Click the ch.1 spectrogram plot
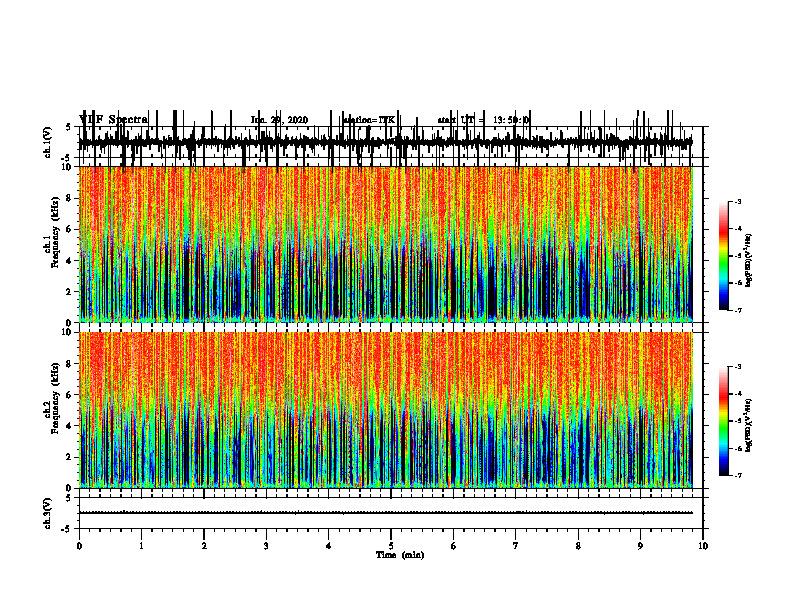Image resolution: width=792 pixels, height=612 pixels. click(386, 244)
